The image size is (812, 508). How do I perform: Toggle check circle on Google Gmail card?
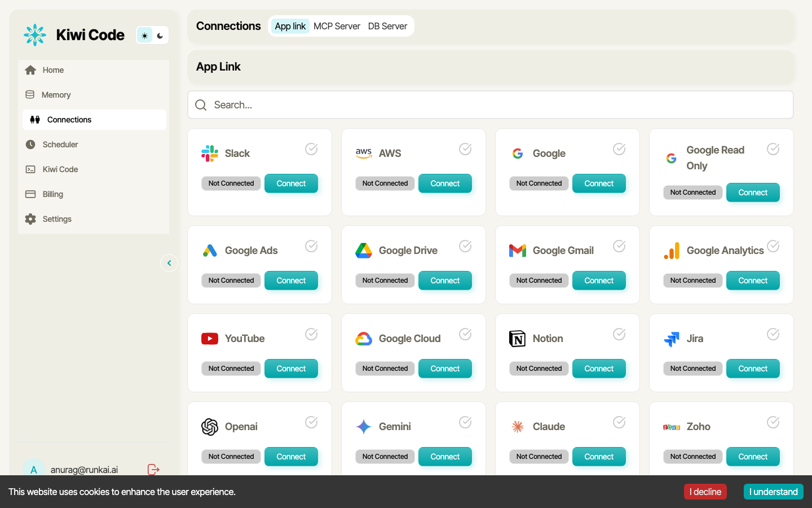pos(619,246)
